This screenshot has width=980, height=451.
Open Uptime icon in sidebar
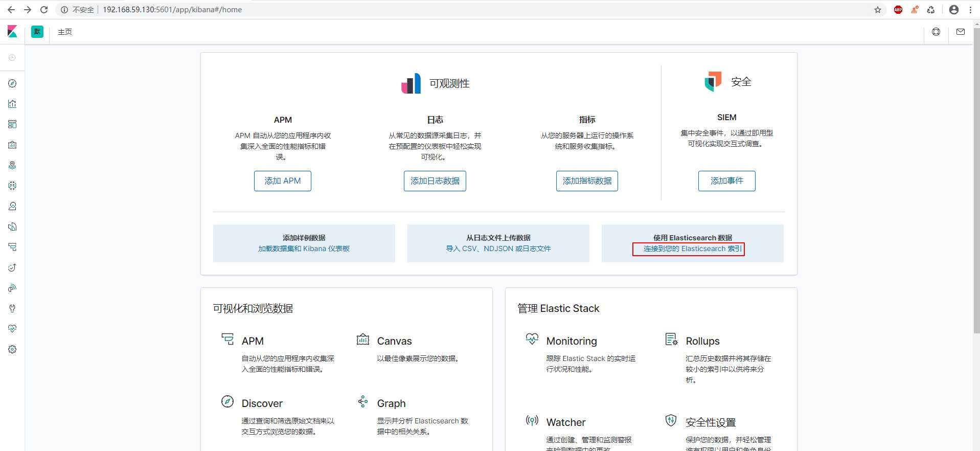(12, 267)
